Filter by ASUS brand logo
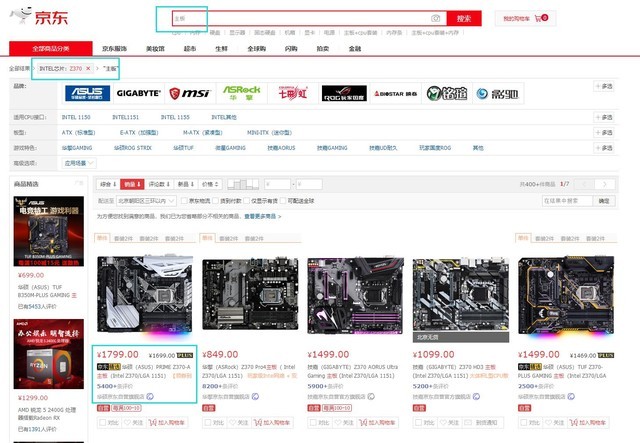This screenshot has height=443, width=640. (x=87, y=93)
